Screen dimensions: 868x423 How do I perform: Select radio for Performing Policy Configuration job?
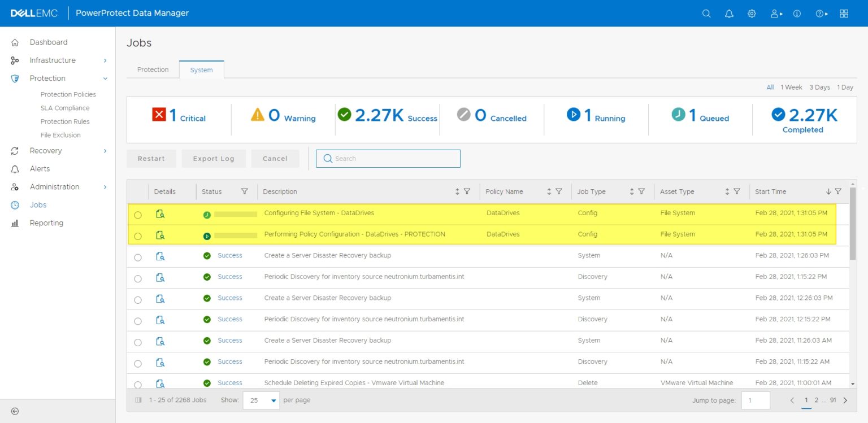click(x=138, y=236)
